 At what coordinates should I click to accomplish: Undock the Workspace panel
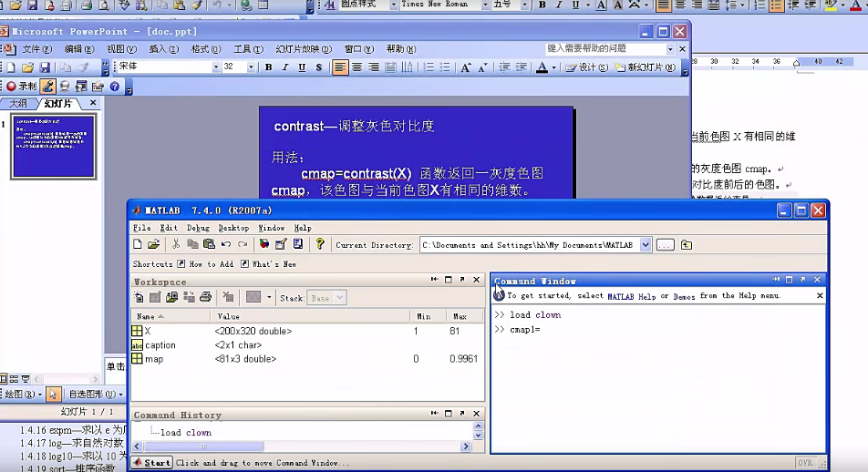[462, 280]
